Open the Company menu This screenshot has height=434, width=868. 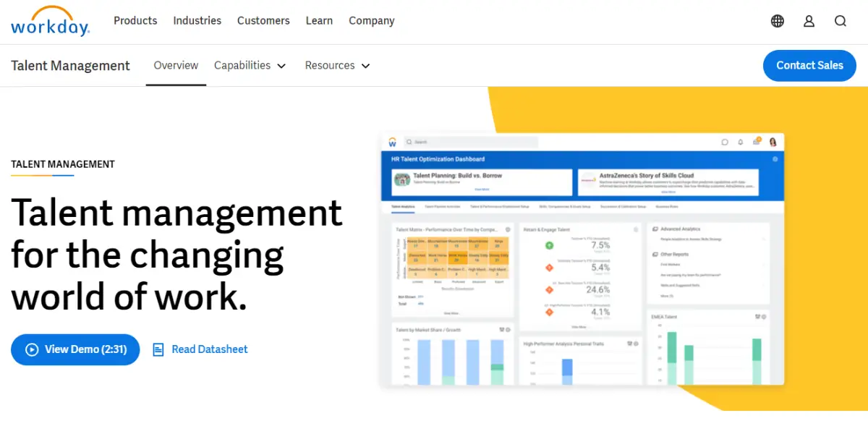(x=372, y=20)
